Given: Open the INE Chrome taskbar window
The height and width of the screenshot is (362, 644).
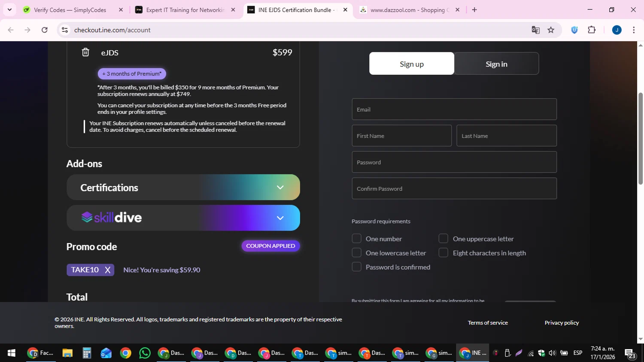Looking at the screenshot, I should point(473,353).
